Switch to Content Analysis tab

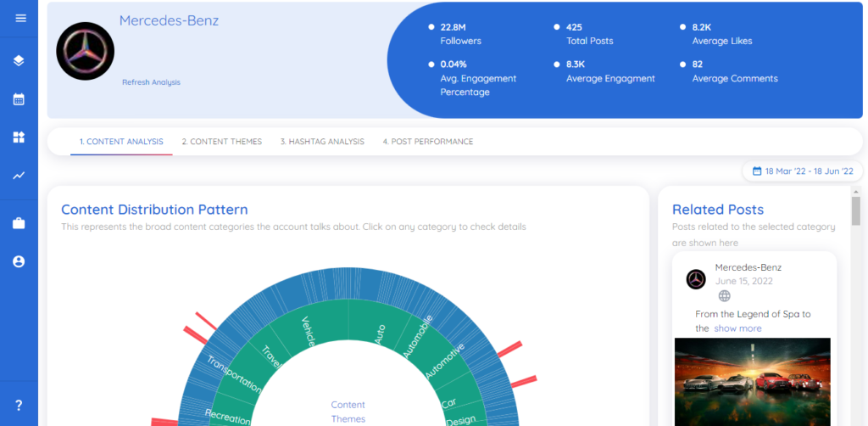click(121, 141)
